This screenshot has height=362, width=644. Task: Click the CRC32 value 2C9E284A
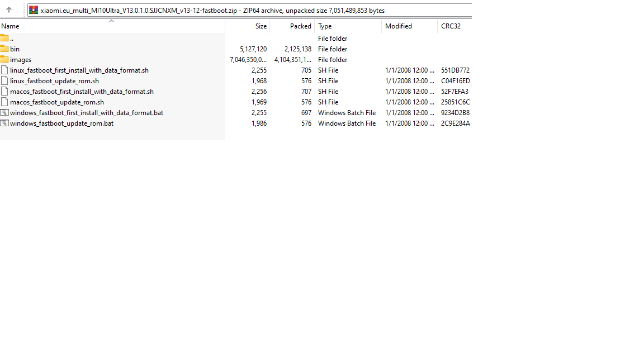tap(455, 123)
